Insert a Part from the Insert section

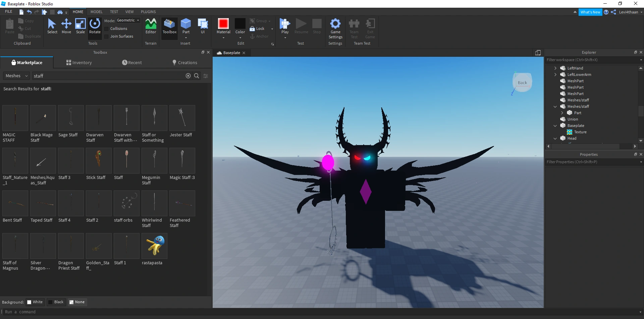(x=186, y=26)
